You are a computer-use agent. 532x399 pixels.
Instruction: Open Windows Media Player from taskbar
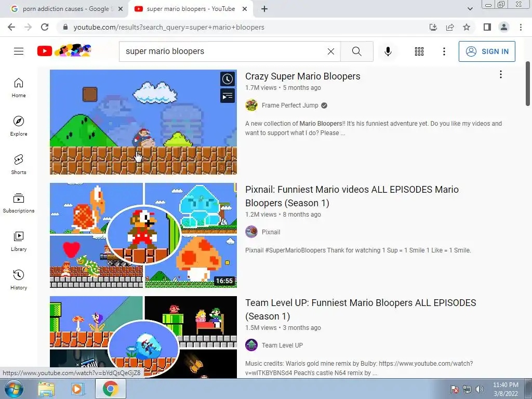pos(77,389)
